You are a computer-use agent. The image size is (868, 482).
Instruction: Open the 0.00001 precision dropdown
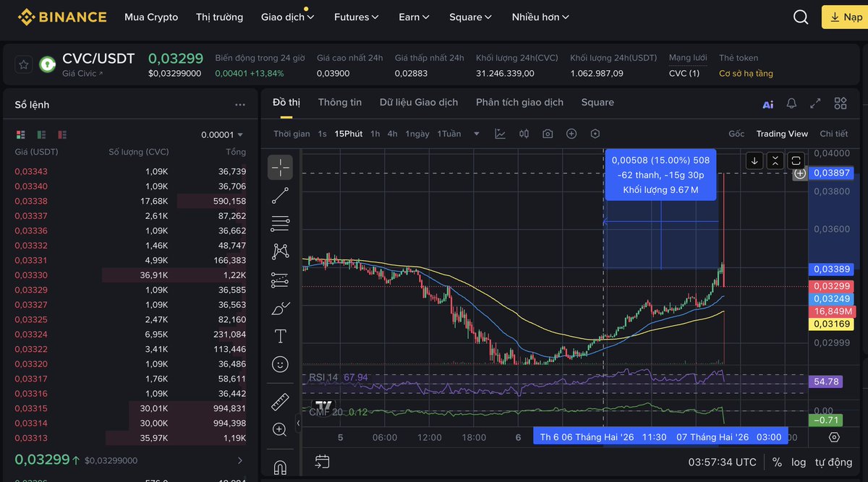point(222,134)
